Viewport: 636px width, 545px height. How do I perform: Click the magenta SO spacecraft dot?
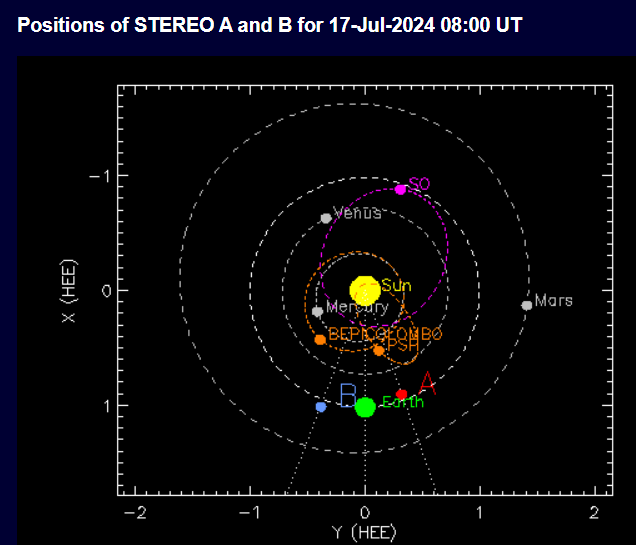[x=400, y=189]
